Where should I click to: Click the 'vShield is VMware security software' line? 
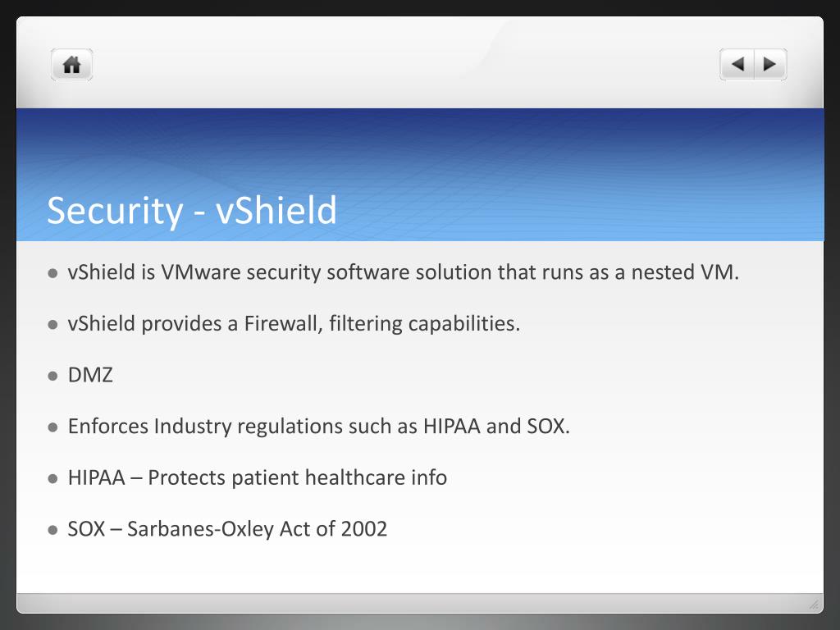coord(403,272)
